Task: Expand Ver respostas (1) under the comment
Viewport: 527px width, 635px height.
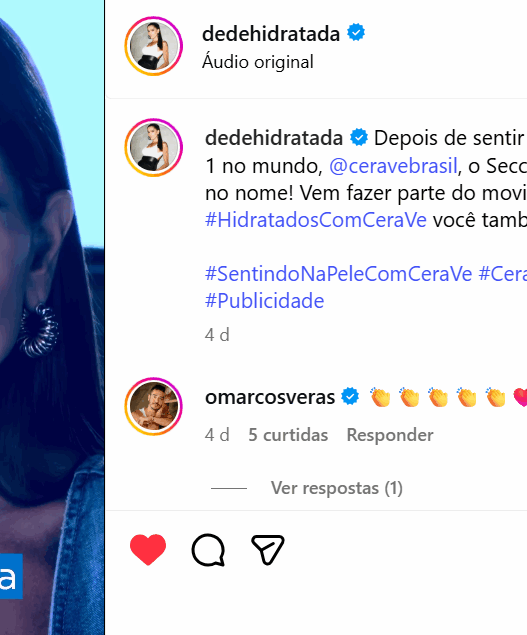Action: (337, 488)
